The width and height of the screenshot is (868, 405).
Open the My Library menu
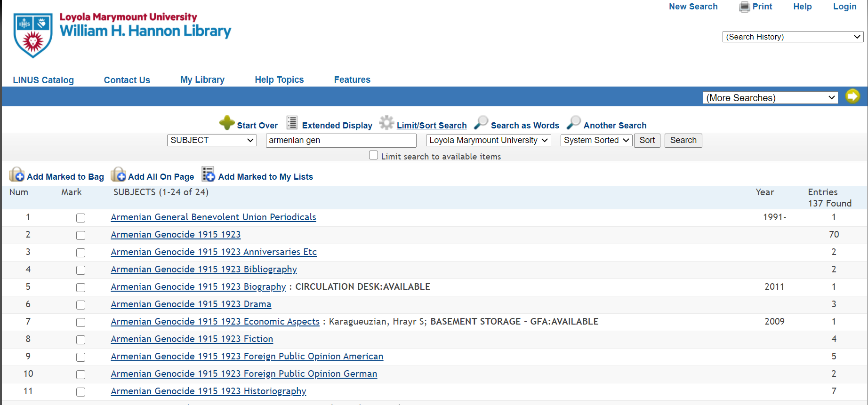point(202,80)
